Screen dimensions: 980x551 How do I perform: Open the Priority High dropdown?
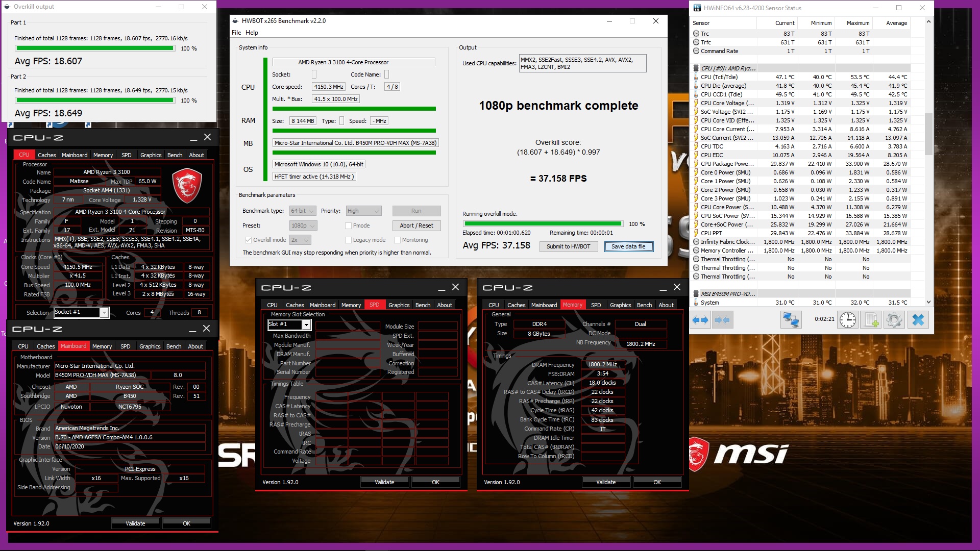tap(363, 211)
